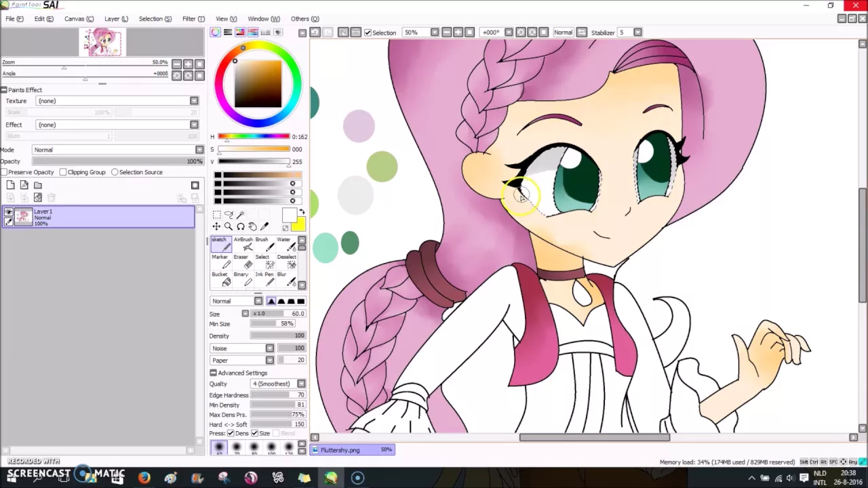This screenshot has width=868, height=488.
Task: Select the Deselect eraser tool
Action: (286, 262)
